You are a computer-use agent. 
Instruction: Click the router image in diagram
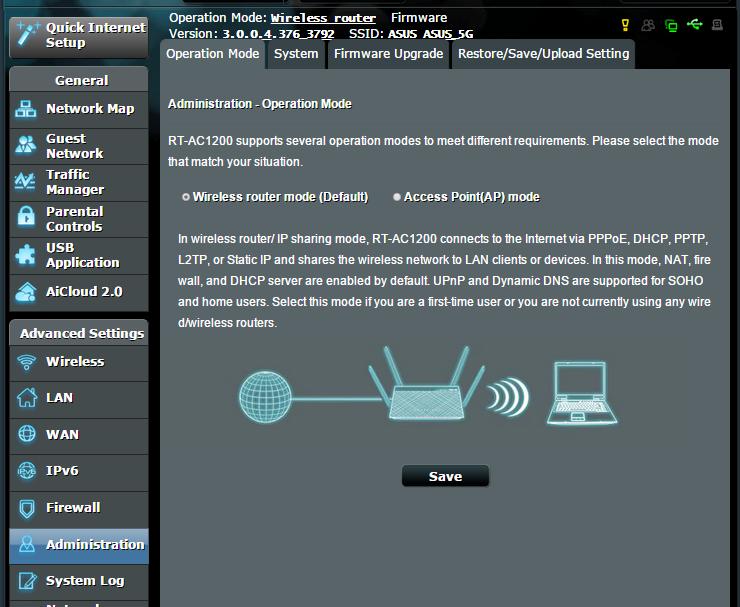[x=427, y=383]
